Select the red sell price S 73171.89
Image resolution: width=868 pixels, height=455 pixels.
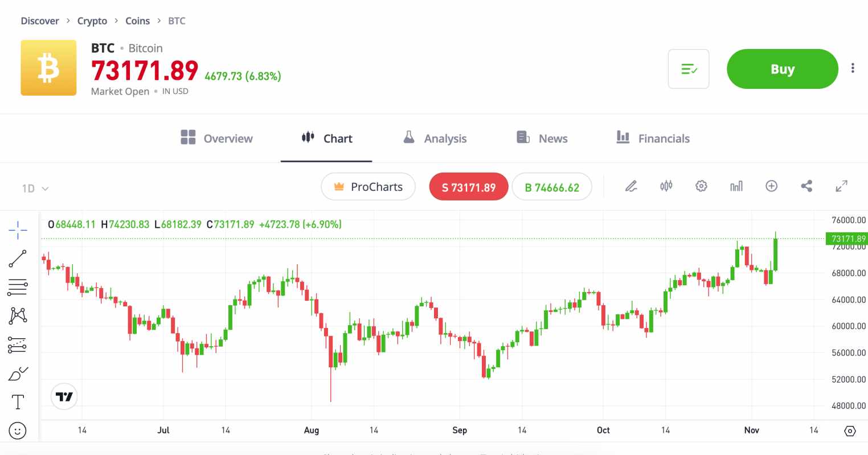point(468,187)
